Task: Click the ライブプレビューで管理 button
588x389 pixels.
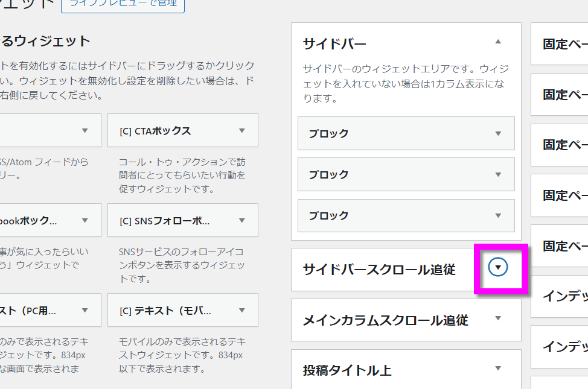Action: point(123,4)
